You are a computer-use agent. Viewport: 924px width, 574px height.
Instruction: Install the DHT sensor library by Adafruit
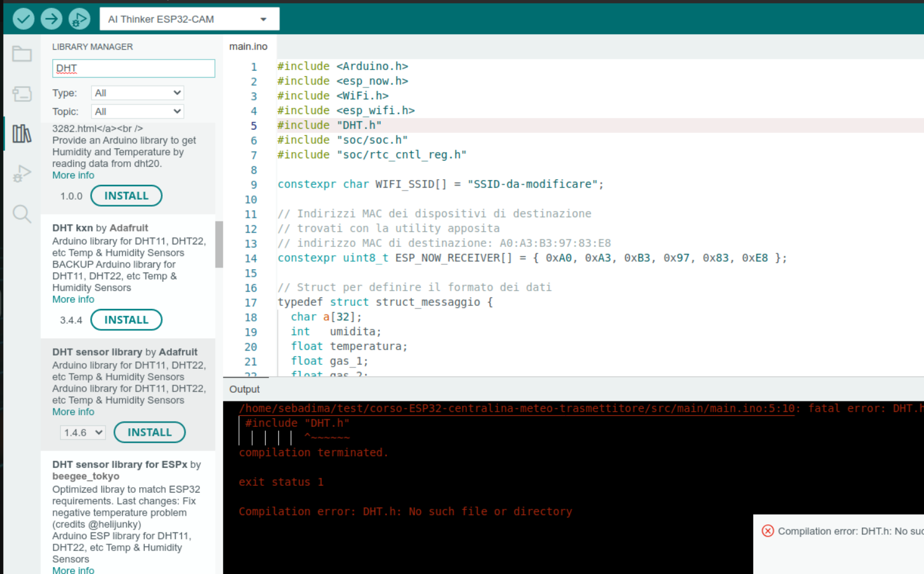(150, 432)
